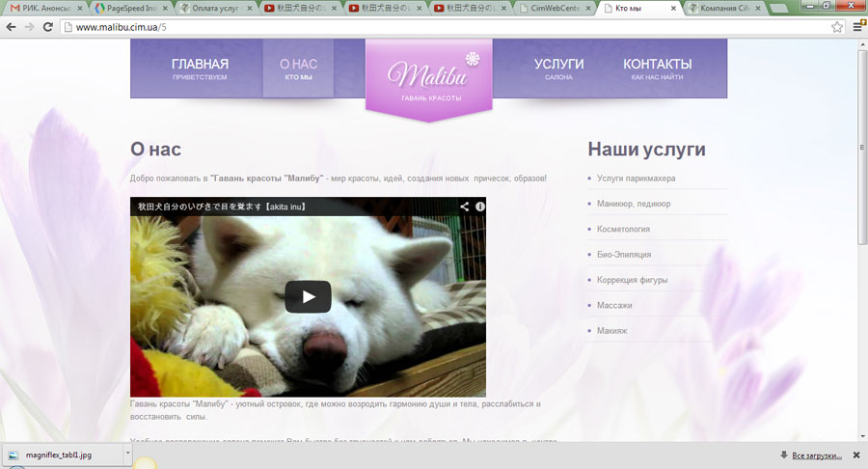Click the scrollbar up arrow
Viewport: 868px width, 469px height.
862,43
